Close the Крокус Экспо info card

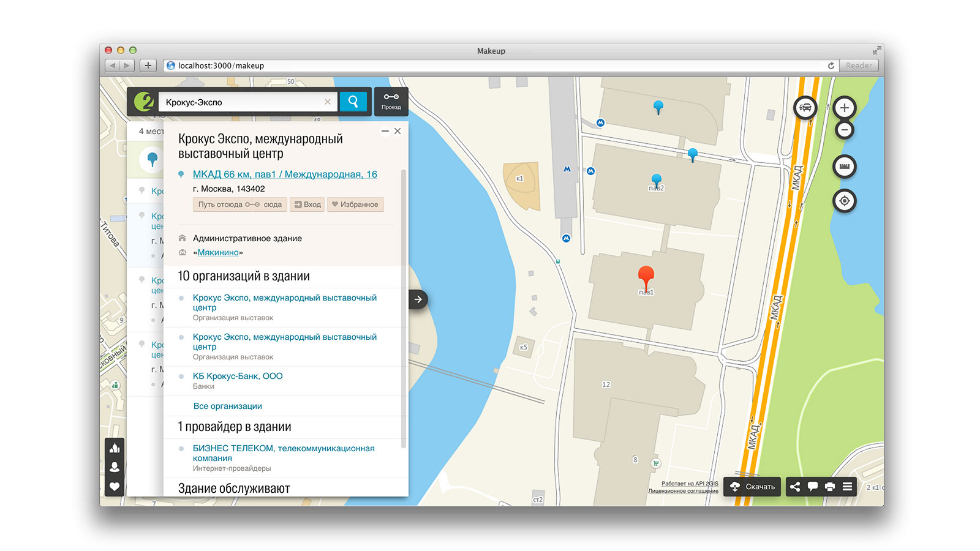[398, 131]
